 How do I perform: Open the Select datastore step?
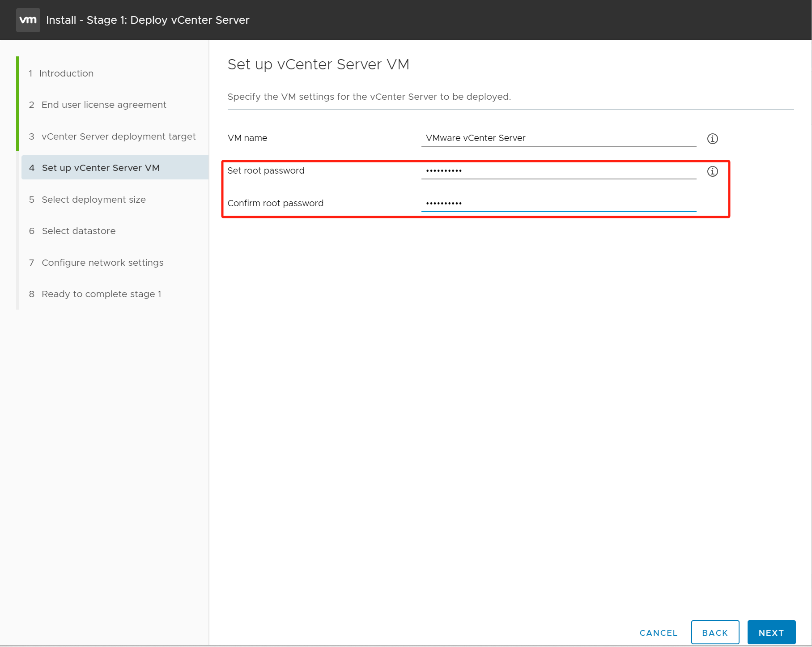pos(78,231)
